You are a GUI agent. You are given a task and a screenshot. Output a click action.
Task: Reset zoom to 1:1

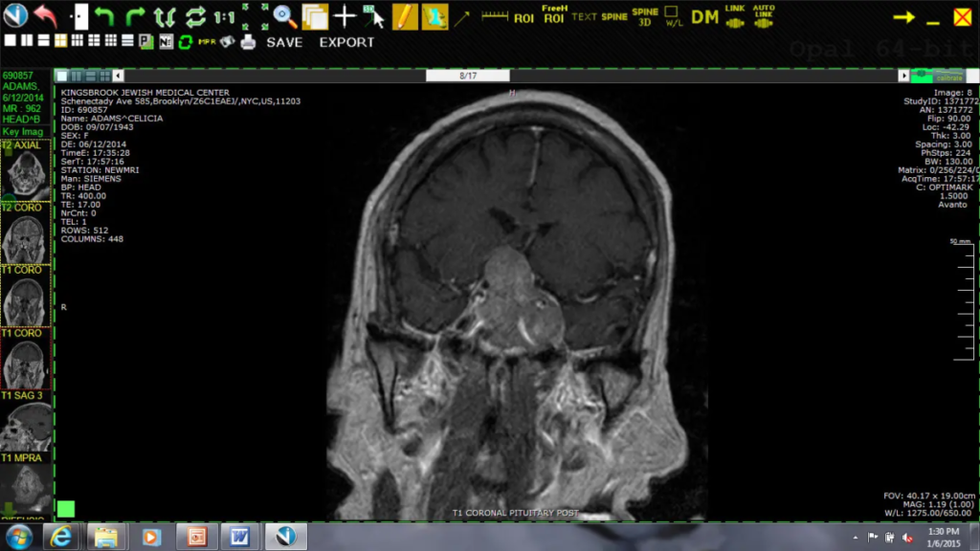pos(224,17)
